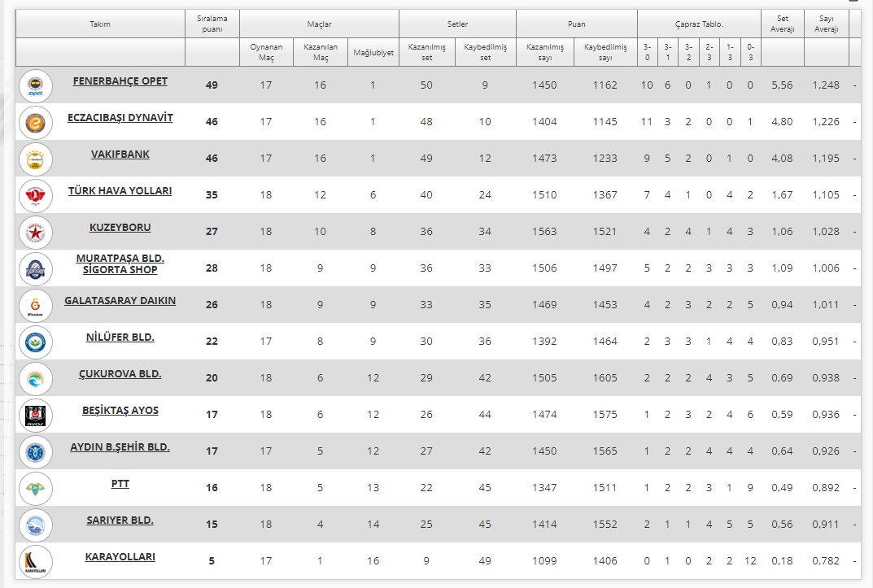The width and height of the screenshot is (873, 588).
Task: Click the Kuzeyboru red star logo
Action: [x=36, y=232]
